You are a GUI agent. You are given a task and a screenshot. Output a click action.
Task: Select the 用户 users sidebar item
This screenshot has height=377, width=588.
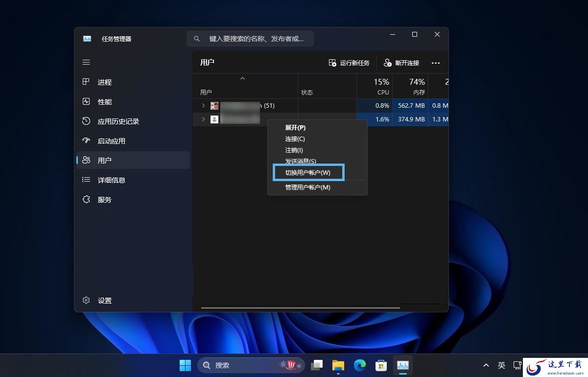coord(133,160)
